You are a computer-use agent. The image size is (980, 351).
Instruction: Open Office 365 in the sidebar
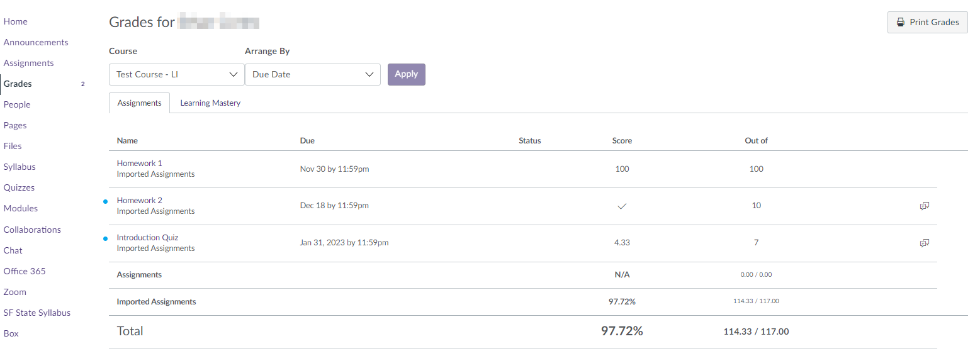tap(25, 271)
